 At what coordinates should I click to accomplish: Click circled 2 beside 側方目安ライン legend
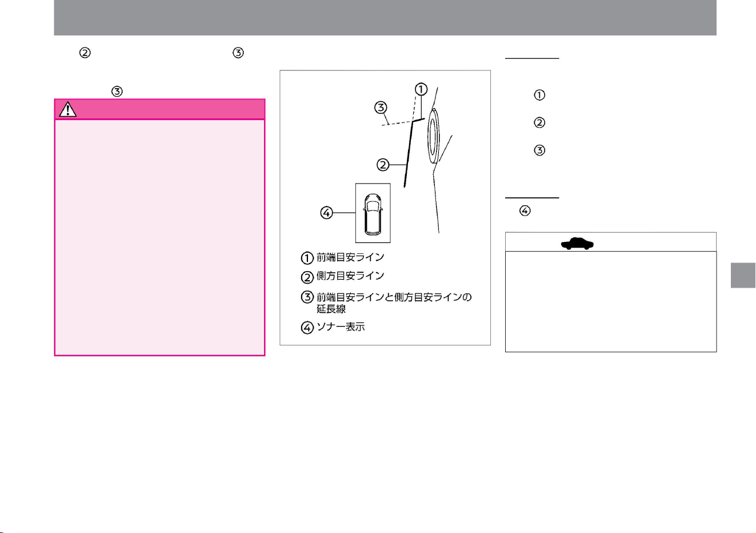click(x=307, y=277)
